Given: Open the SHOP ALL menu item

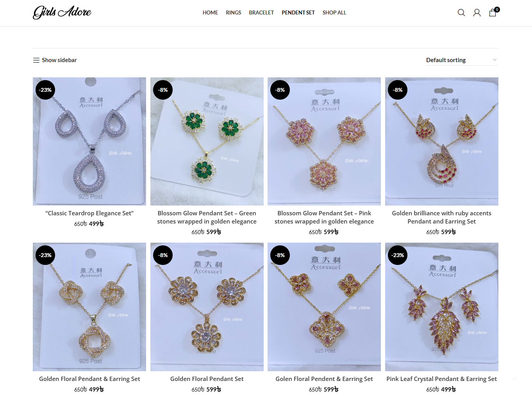Looking at the screenshot, I should point(334,13).
